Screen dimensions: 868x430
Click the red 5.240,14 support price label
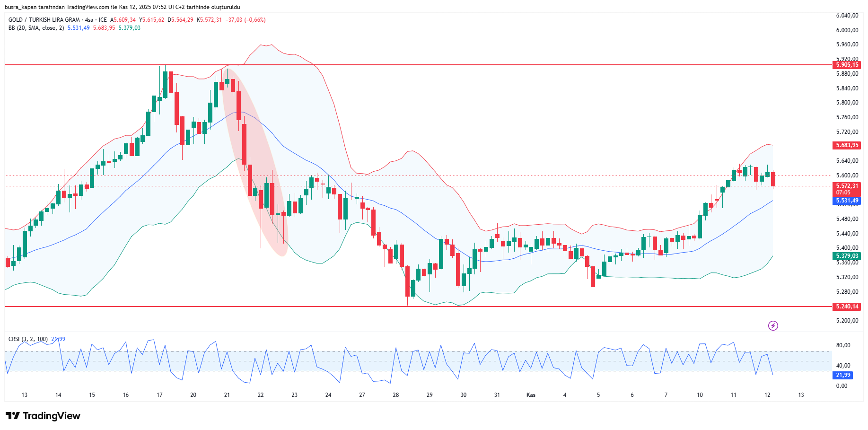(847, 307)
